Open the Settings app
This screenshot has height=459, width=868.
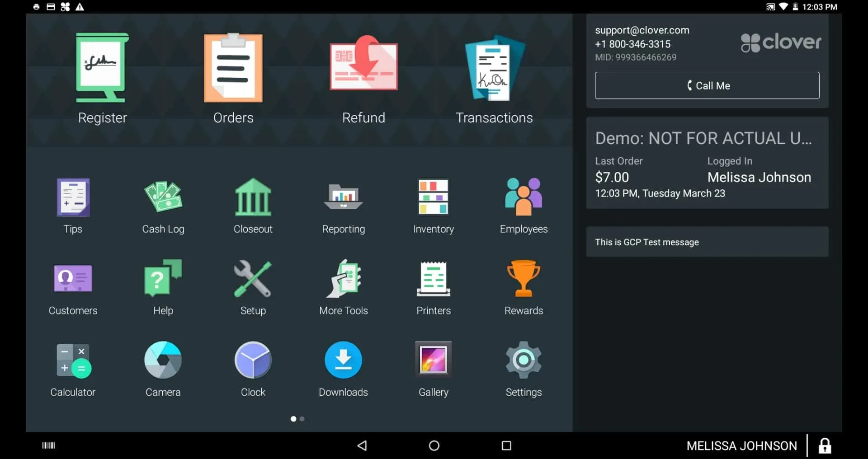tap(524, 370)
